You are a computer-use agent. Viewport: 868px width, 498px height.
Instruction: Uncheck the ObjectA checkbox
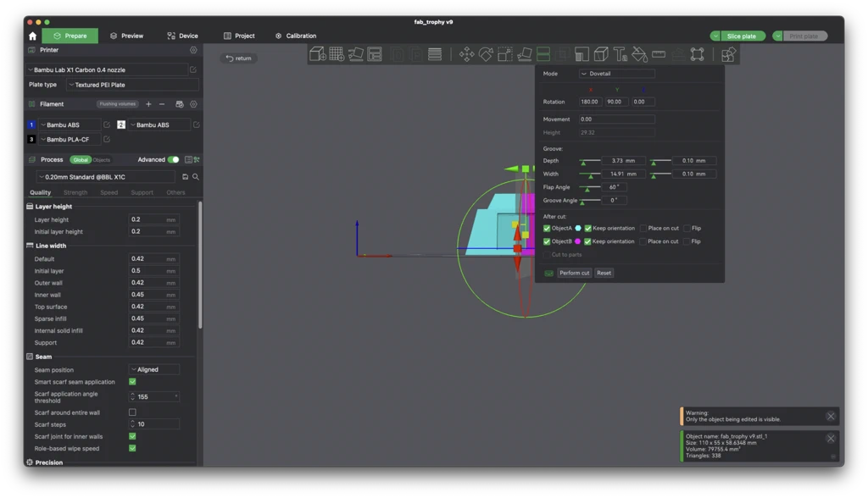(x=547, y=228)
